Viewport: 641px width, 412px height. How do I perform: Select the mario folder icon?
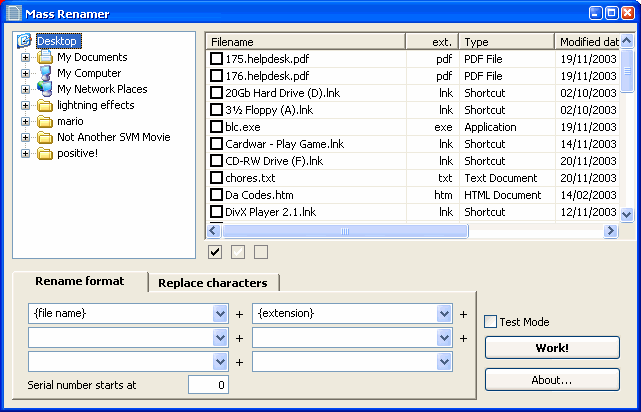pyautogui.click(x=44, y=121)
